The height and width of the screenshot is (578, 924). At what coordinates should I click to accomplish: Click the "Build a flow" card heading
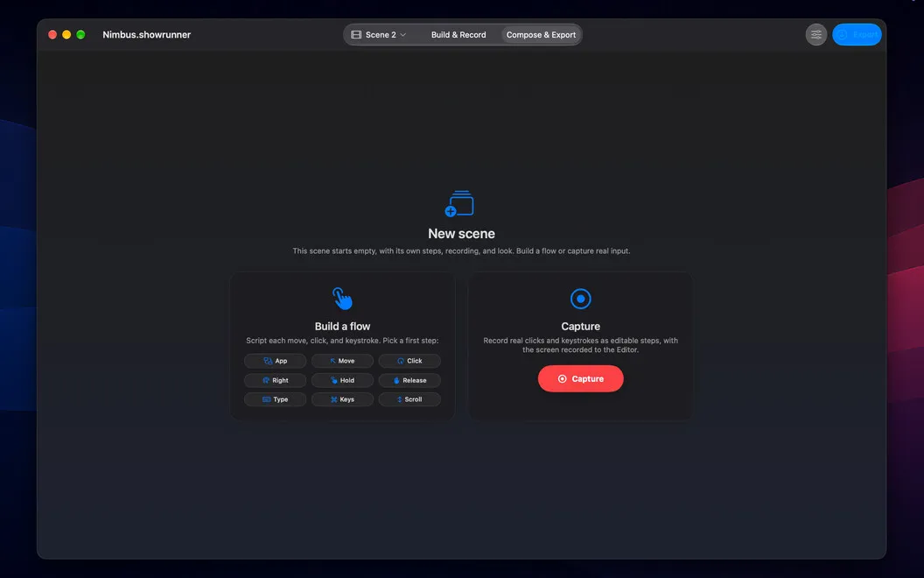[x=342, y=326]
